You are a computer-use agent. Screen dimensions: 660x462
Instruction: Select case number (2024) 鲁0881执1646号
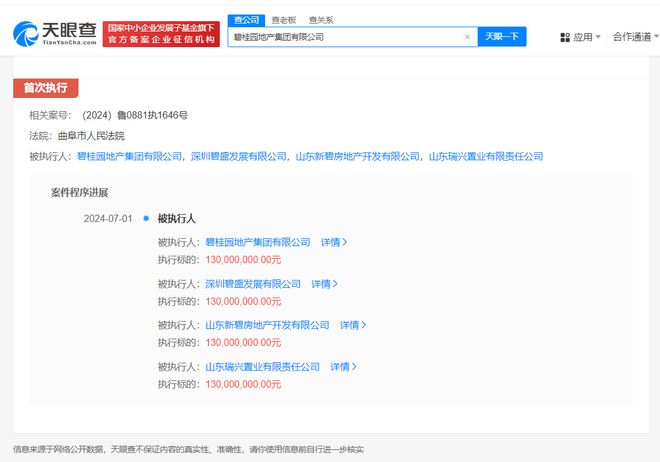coord(135,115)
